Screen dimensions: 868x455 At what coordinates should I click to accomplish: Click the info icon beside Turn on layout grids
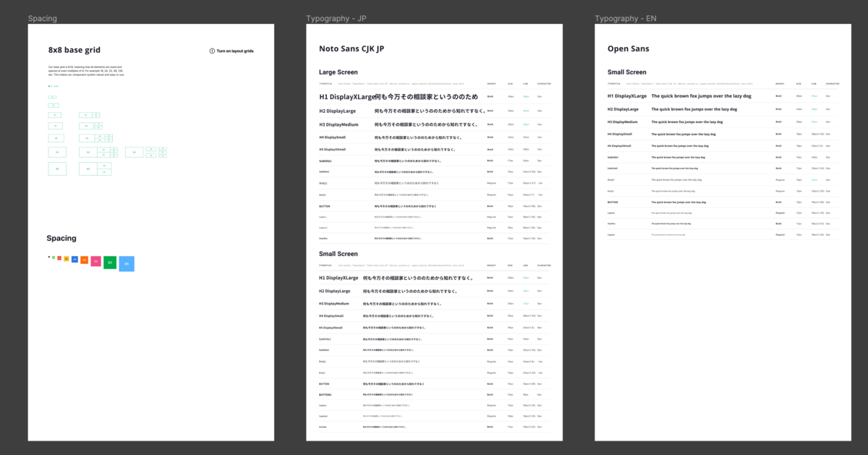212,51
